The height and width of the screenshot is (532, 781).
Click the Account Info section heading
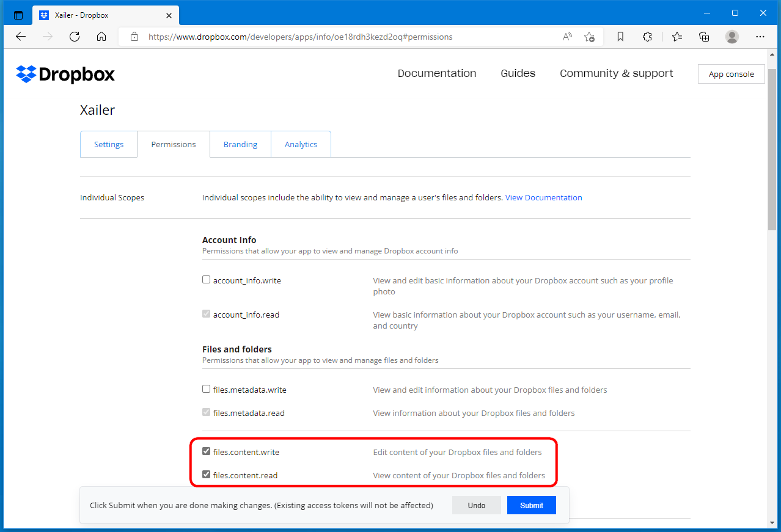[229, 240]
